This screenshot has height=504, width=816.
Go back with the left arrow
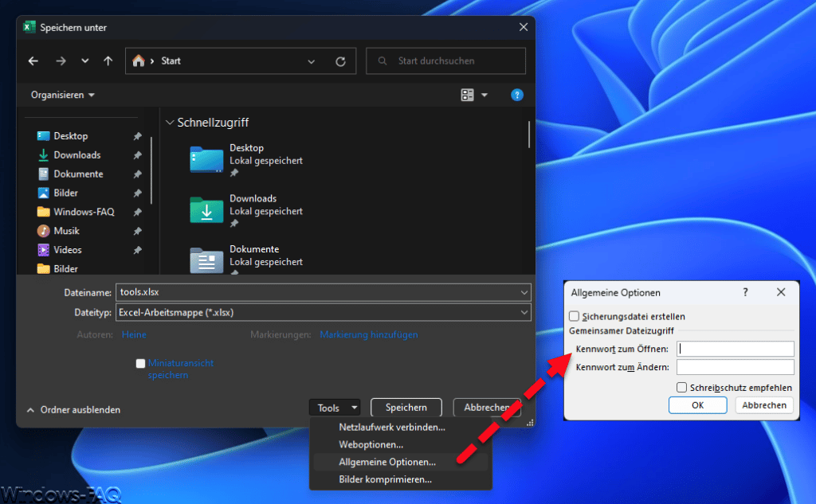click(33, 61)
